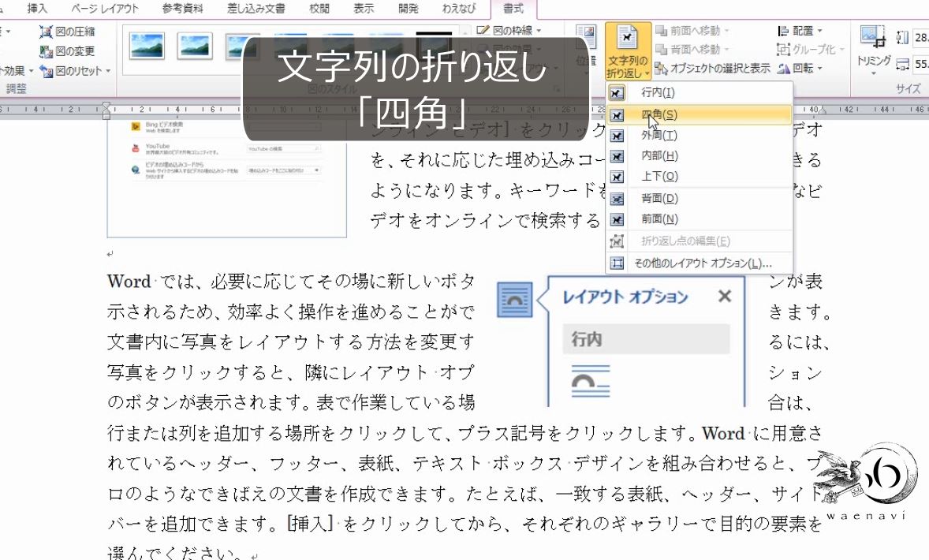Choose 背面 behind text option
This screenshot has height=560, width=929.
[700, 199]
